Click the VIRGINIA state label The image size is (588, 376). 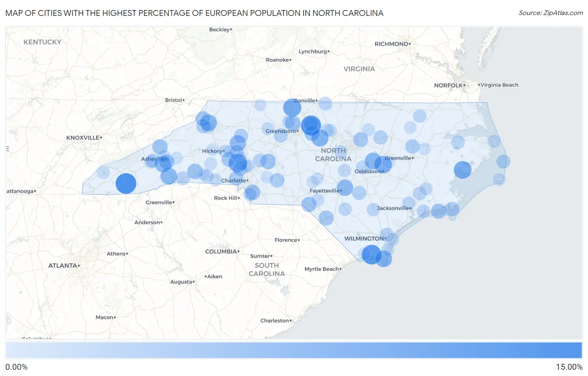pyautogui.click(x=359, y=69)
